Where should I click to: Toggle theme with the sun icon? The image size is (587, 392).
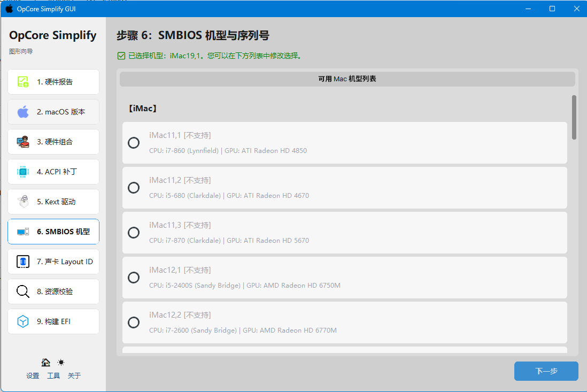pyautogui.click(x=60, y=362)
